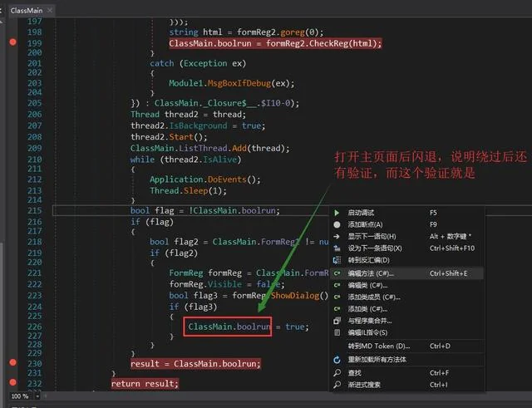
Task: Click the 转到反汇编 disassembly icon
Action: coord(337,260)
